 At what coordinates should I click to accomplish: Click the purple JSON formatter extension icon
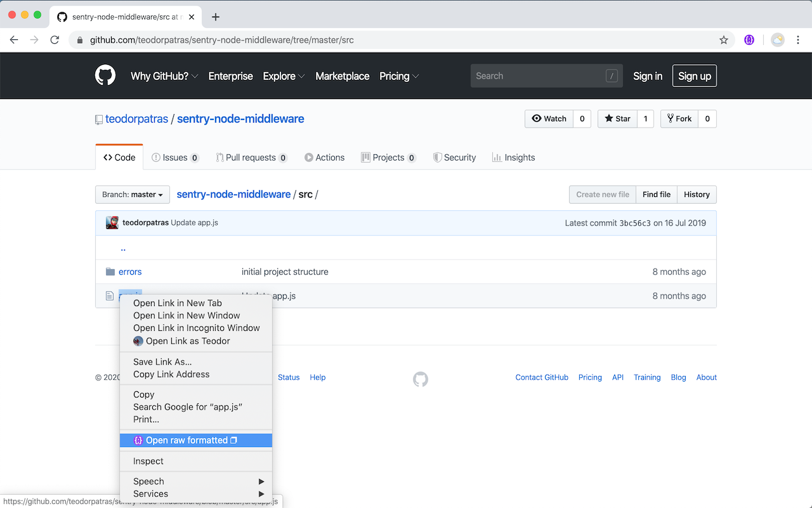coord(749,40)
